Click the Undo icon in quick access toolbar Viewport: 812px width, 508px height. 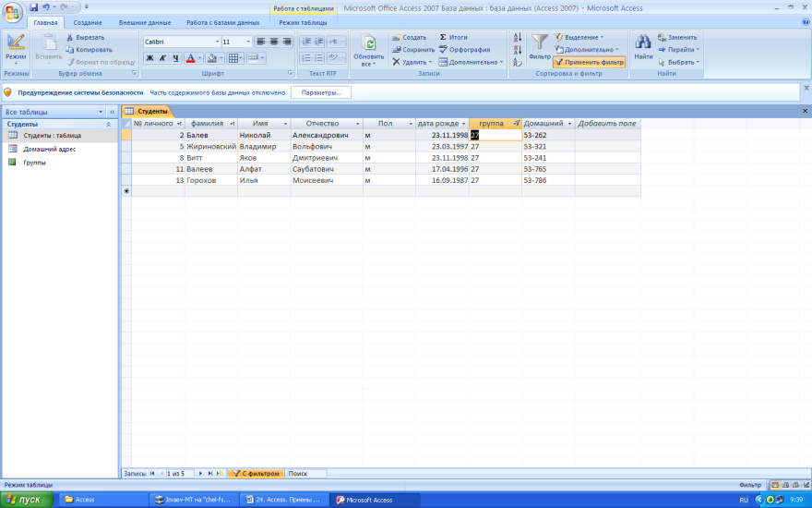pos(45,7)
